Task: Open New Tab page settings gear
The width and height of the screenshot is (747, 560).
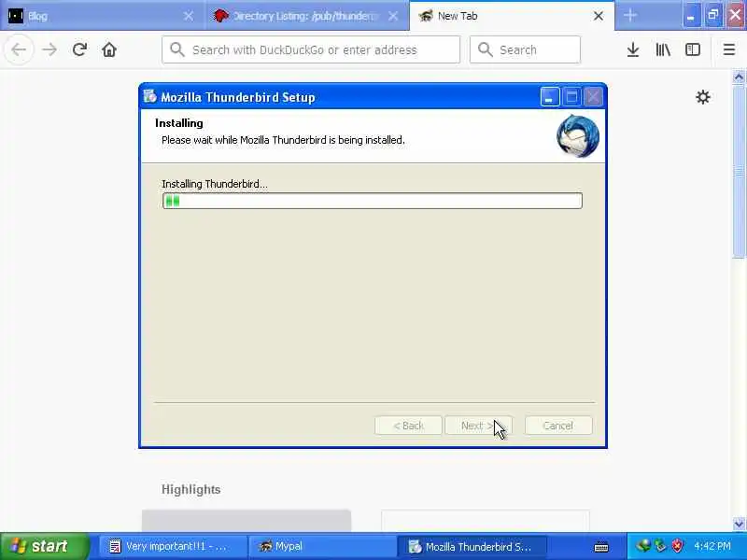Action: [703, 97]
